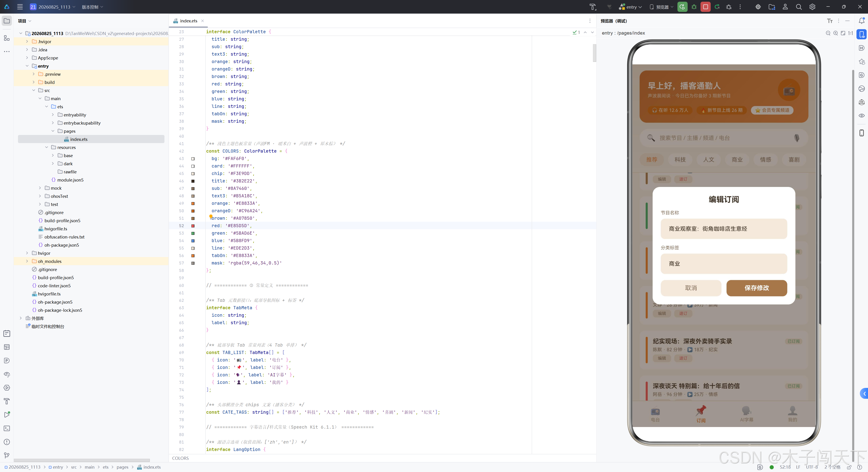
Task: Open the Git version control icon in left sidebar
Action: pos(7,455)
